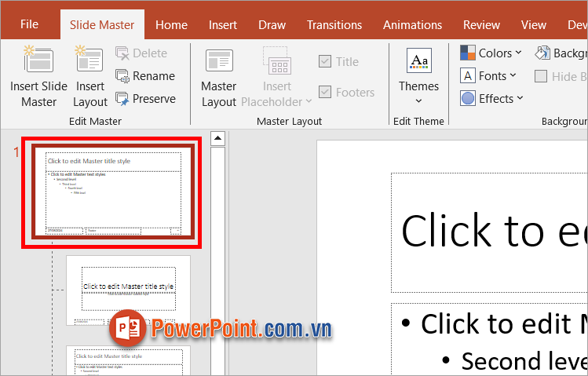
Task: Click the Delete layout icon
Action: click(122, 53)
